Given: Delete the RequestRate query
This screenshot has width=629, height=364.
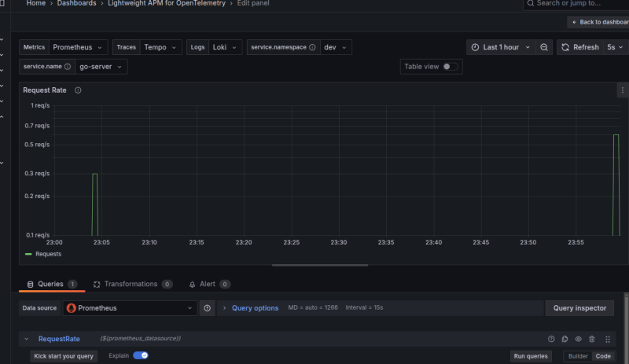Looking at the screenshot, I should (x=591, y=339).
